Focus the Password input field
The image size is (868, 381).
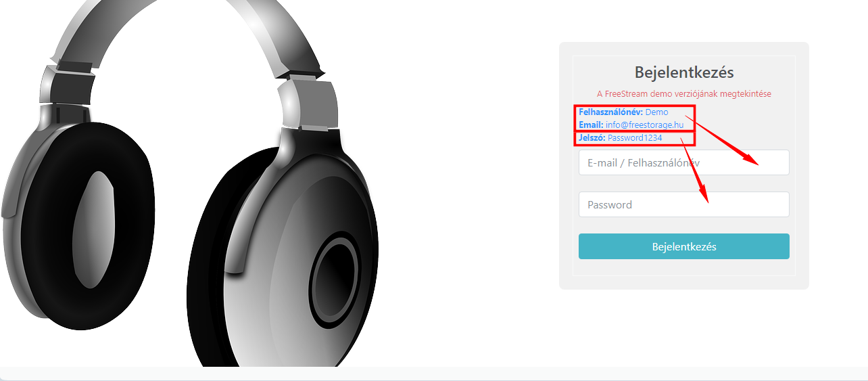click(x=683, y=204)
